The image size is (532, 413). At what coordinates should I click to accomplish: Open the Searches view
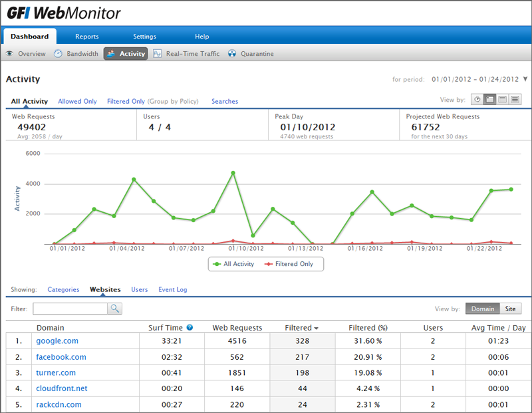pos(225,101)
